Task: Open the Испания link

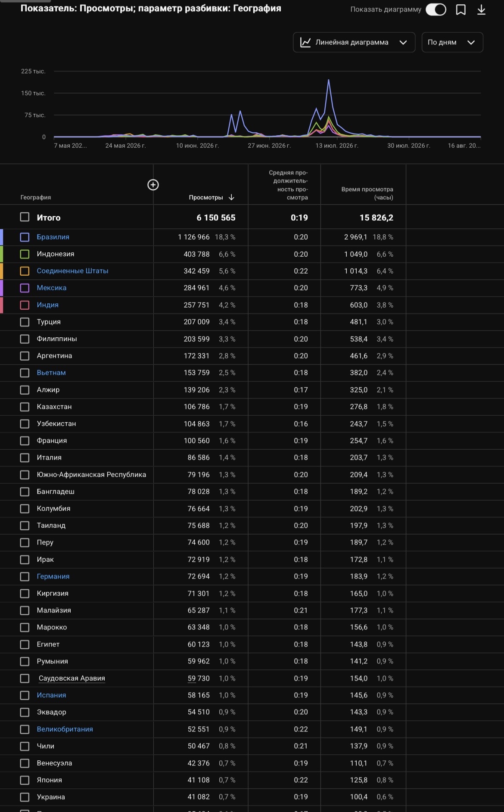Action: pos(51,695)
